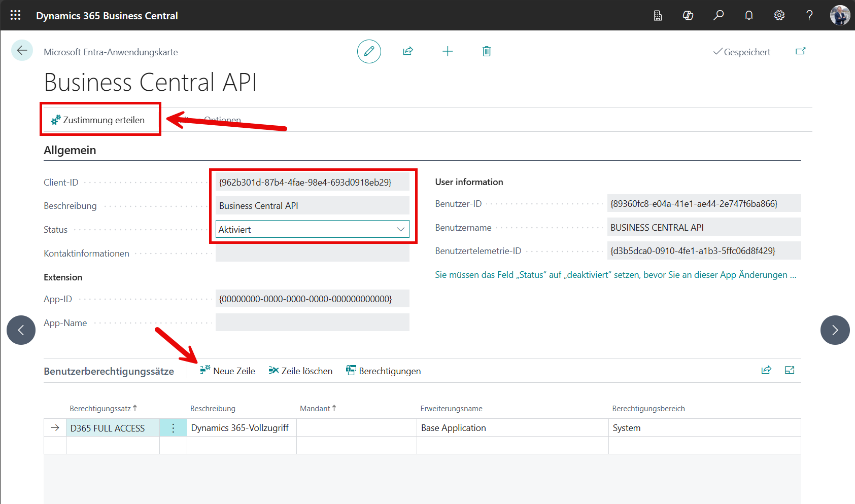Open settings gear in the top bar
The width and height of the screenshot is (855, 504).
(779, 15)
